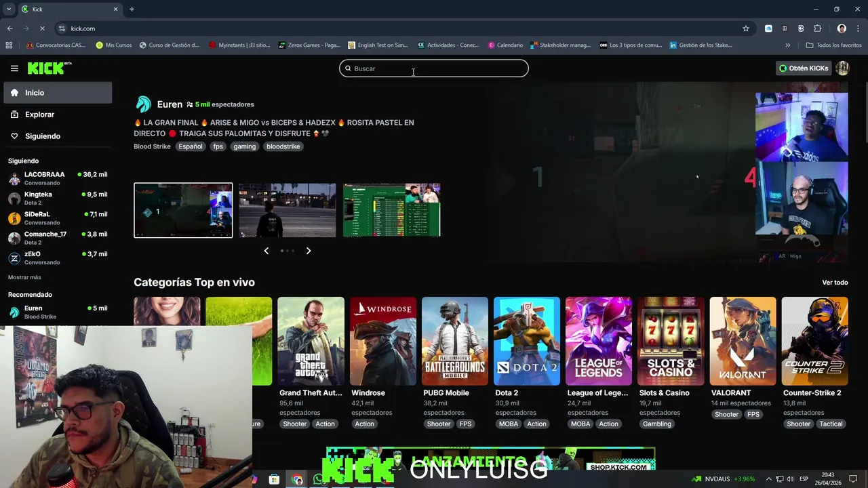Viewport: 868px width, 488px height.
Task: Open Microsoft Store from the taskbar
Action: click(274, 479)
